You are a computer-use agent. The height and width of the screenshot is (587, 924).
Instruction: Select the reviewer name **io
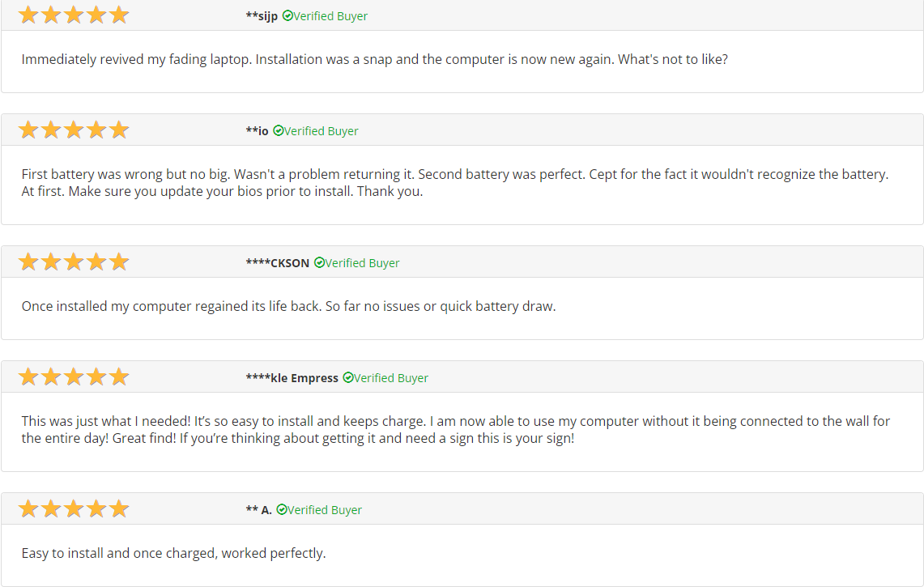[257, 131]
